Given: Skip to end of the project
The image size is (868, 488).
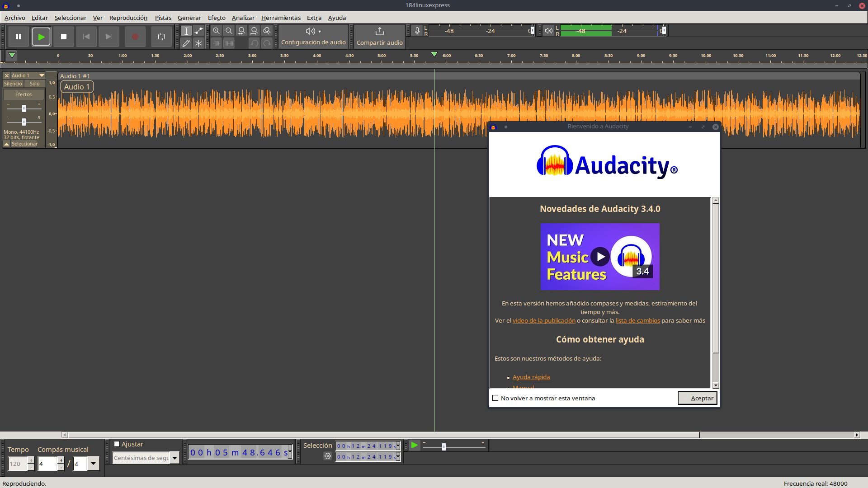Looking at the screenshot, I should click(109, 37).
